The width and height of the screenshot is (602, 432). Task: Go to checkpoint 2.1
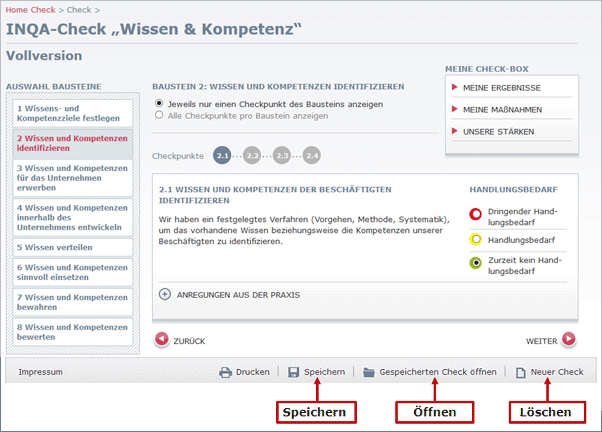(222, 156)
